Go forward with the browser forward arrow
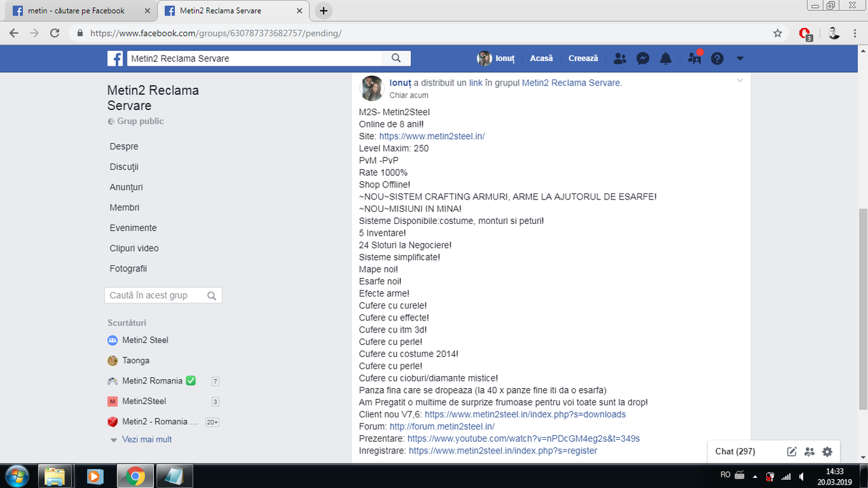Image resolution: width=868 pixels, height=488 pixels. pos(35,33)
